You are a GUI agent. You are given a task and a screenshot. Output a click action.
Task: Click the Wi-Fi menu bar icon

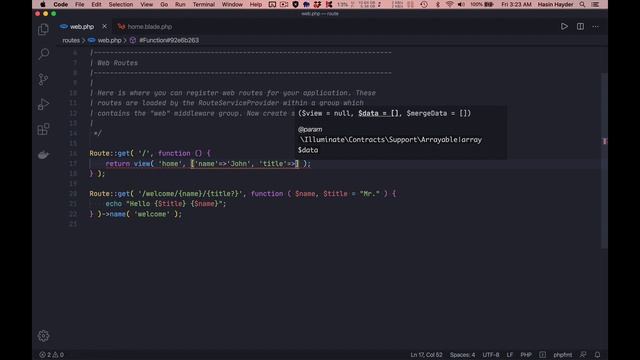click(x=449, y=4)
